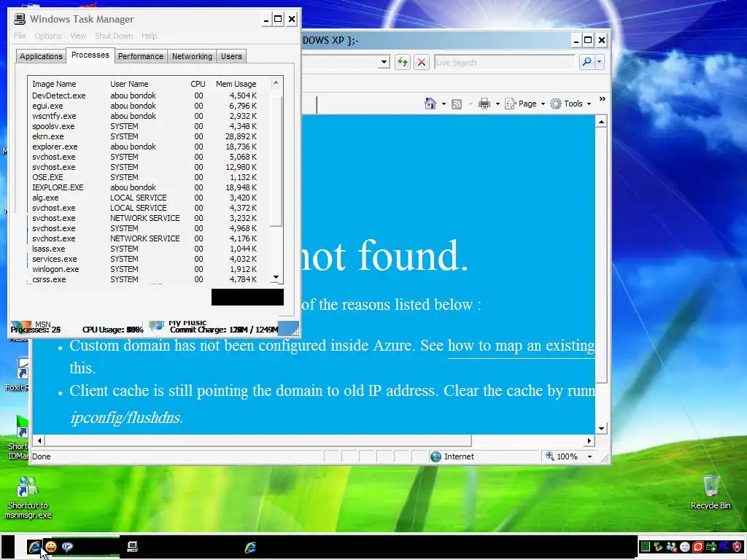Click process list scroll up arrow
Image resolution: width=747 pixels, height=560 pixels.
tap(276, 83)
